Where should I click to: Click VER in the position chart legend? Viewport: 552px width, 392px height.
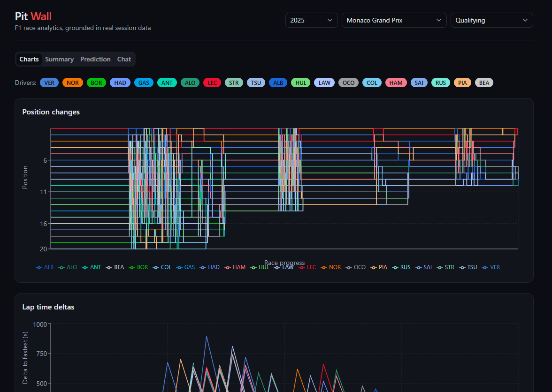[491, 267]
